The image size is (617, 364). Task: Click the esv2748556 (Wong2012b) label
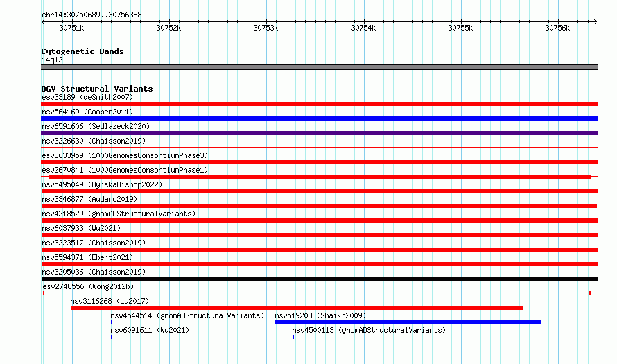(88, 286)
